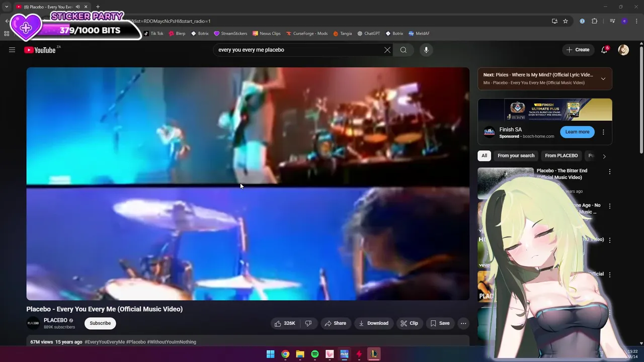
Task: Open Chrome from the taskbar
Action: pos(285,354)
